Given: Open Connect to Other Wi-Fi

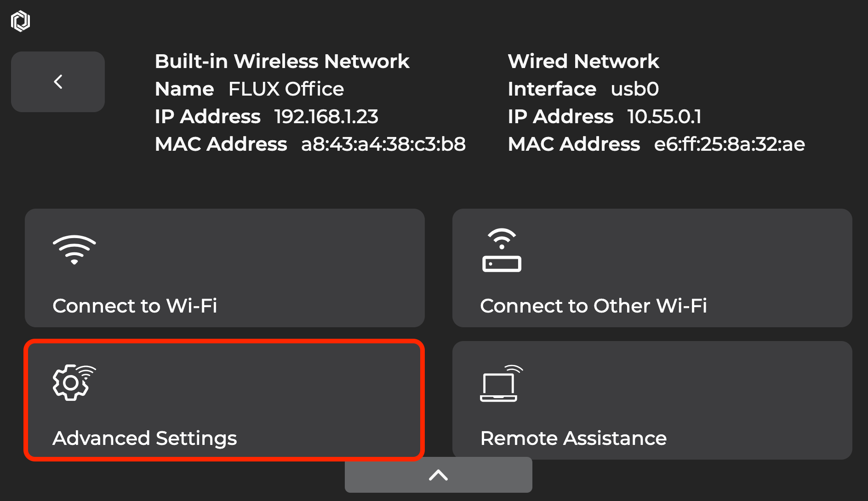Looking at the screenshot, I should click(652, 268).
